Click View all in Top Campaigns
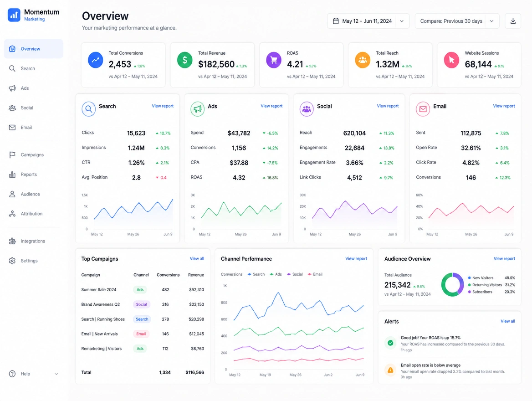Screen dimensions: 532x401 197,259
